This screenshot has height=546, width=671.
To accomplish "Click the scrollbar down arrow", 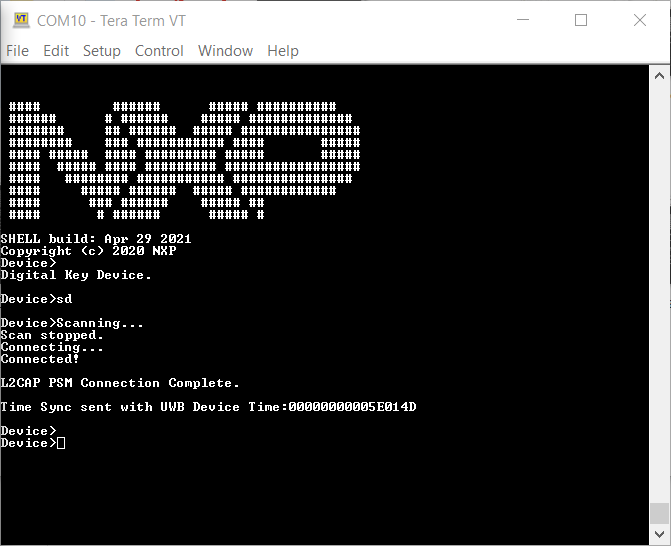I will pyautogui.click(x=659, y=534).
